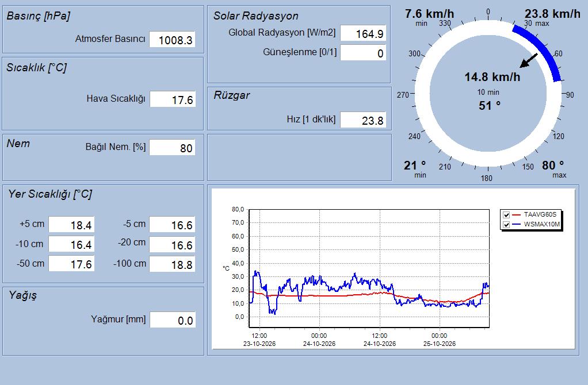Click the "Basınç [hPa]" panel heading
This screenshot has width=588, height=385.
(38, 16)
